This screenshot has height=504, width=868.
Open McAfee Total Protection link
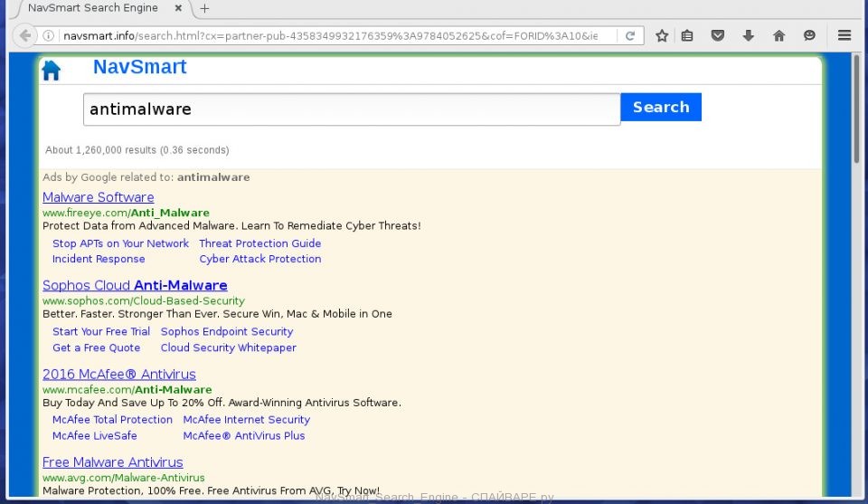point(112,420)
